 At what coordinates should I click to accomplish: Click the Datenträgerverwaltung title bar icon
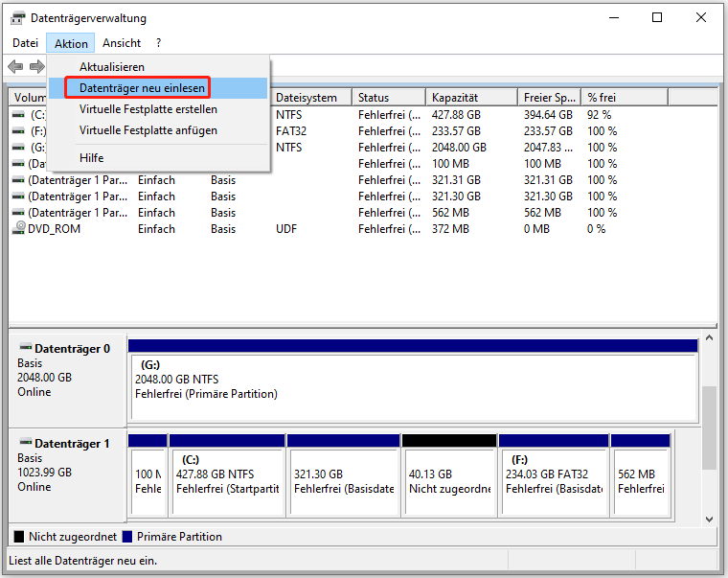pyautogui.click(x=17, y=18)
